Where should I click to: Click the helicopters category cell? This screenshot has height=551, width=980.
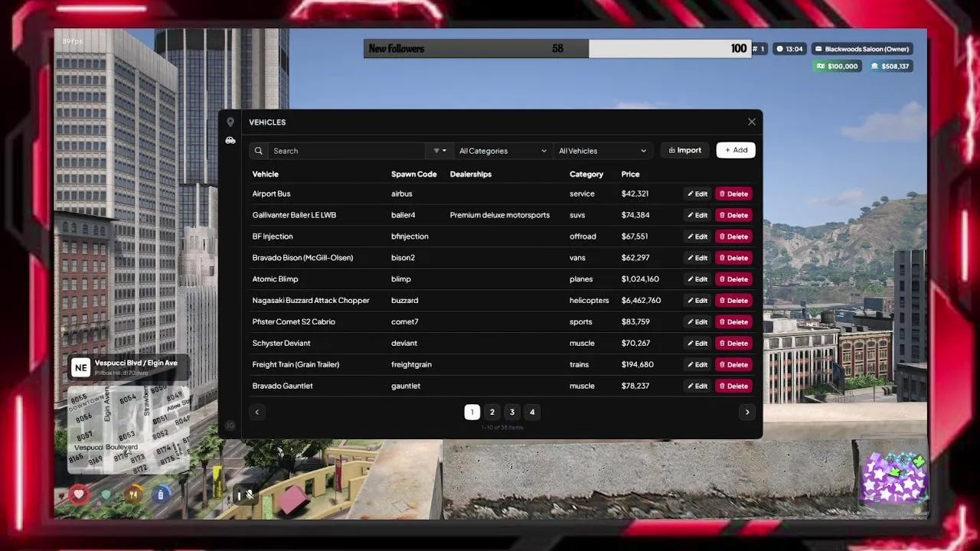pyautogui.click(x=590, y=301)
